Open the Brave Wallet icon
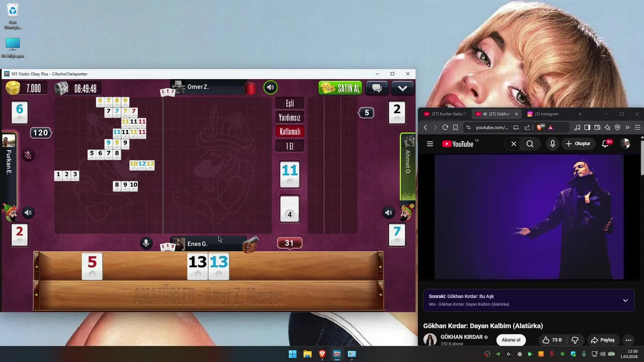The height and width of the screenshot is (362, 644). point(597,128)
